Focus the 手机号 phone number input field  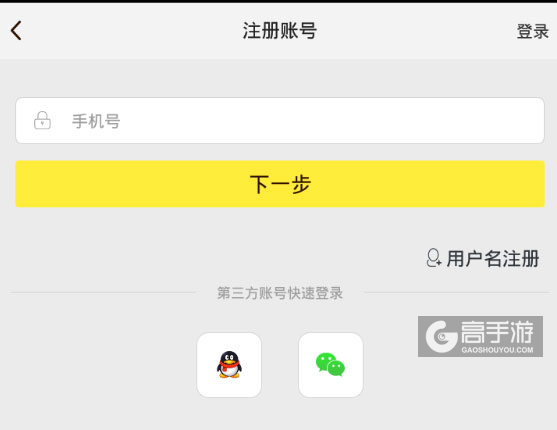point(280,120)
